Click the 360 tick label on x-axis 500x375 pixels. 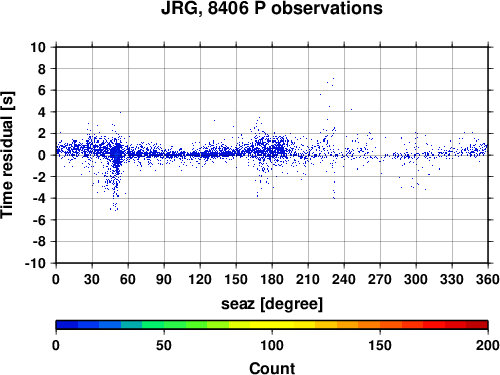tap(488, 279)
